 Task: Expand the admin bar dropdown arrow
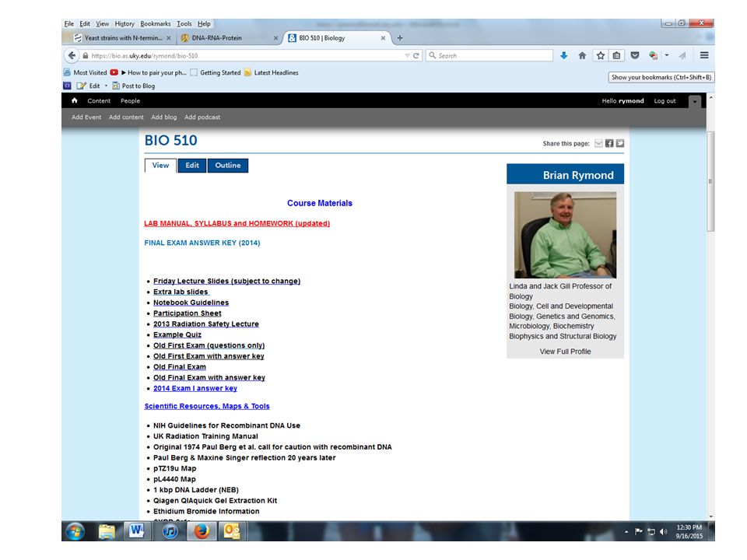click(695, 101)
